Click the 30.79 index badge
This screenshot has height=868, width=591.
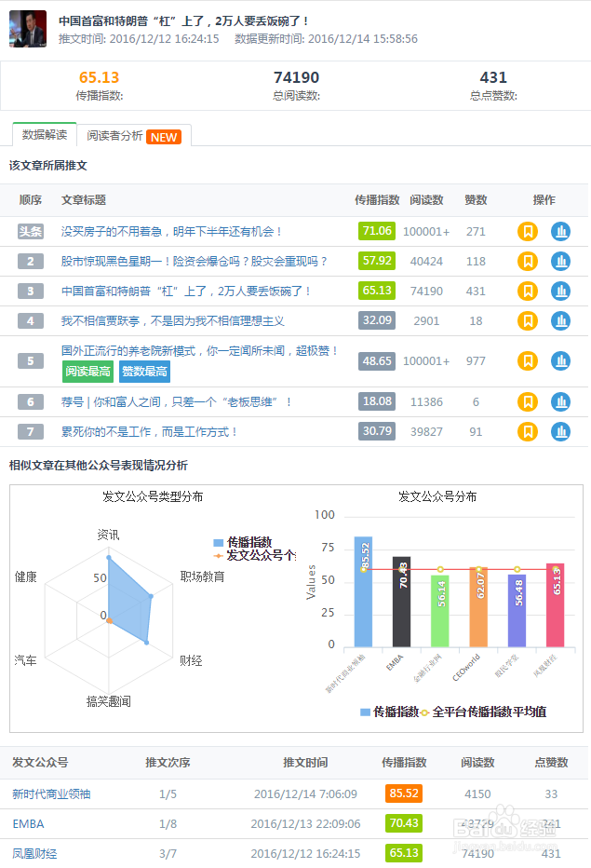coord(377,431)
